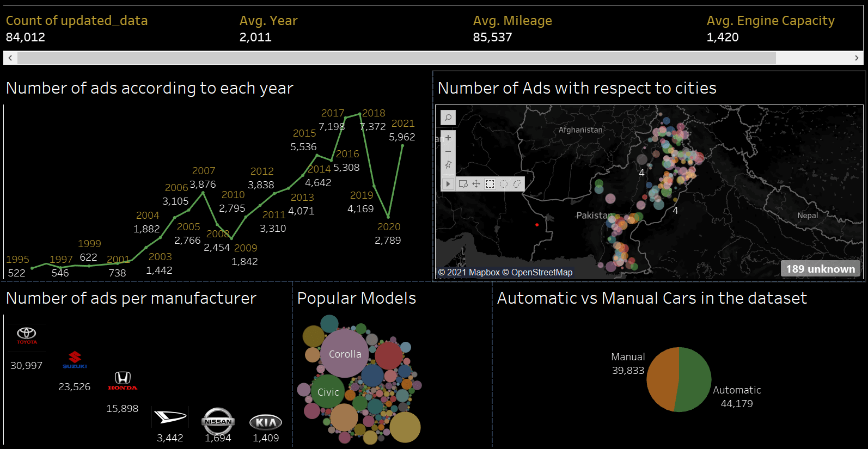Click the Popular Models chart title
This screenshot has height=449, width=868.
click(357, 298)
